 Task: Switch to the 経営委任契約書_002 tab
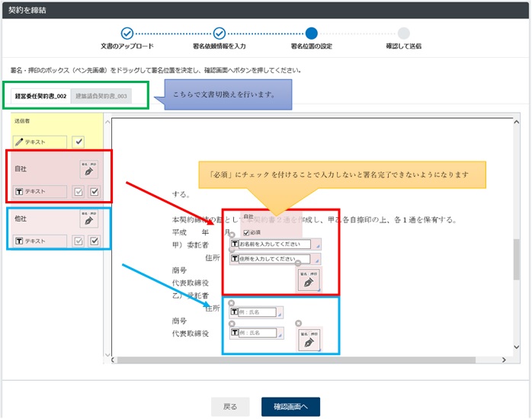[x=40, y=96]
